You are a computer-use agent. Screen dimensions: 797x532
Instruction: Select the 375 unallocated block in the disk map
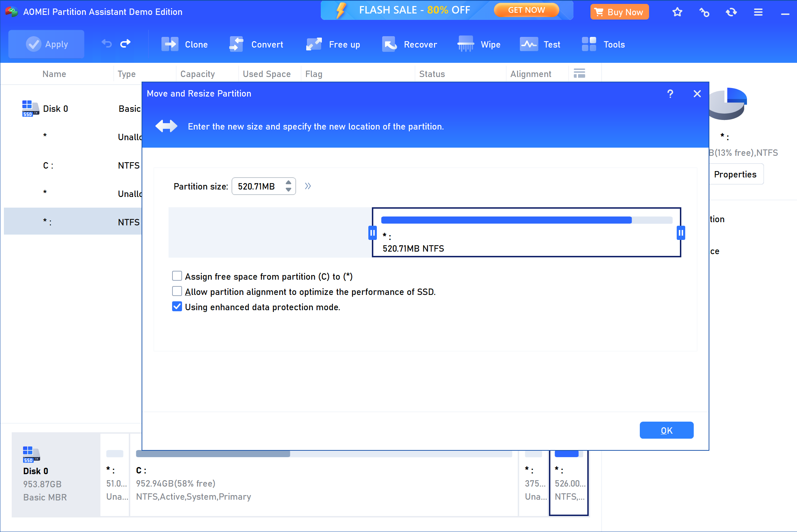click(x=533, y=483)
